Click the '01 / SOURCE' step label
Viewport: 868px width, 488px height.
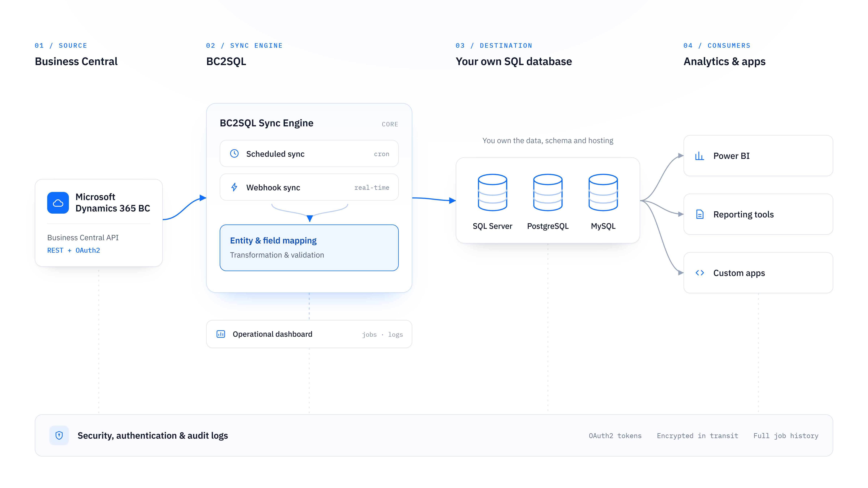coord(61,46)
